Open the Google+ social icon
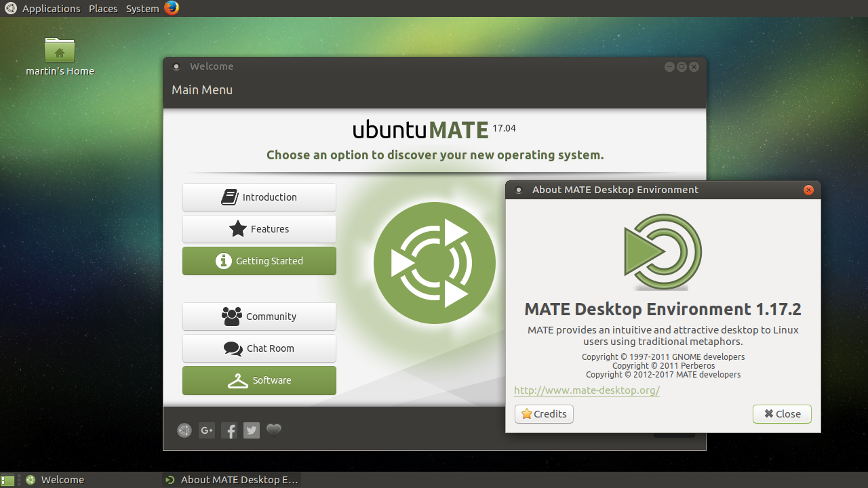868x488 pixels. click(x=207, y=430)
